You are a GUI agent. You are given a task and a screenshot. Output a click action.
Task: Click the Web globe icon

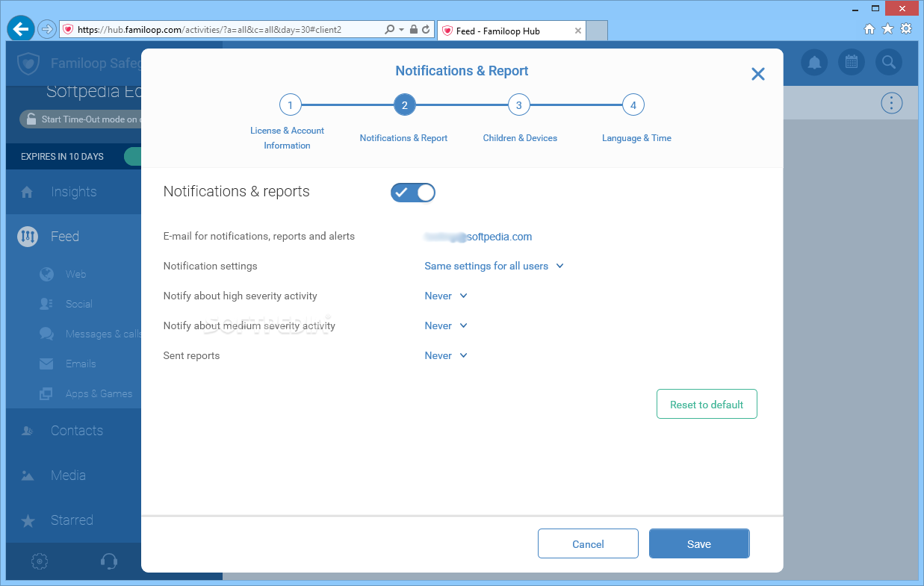tap(46, 274)
